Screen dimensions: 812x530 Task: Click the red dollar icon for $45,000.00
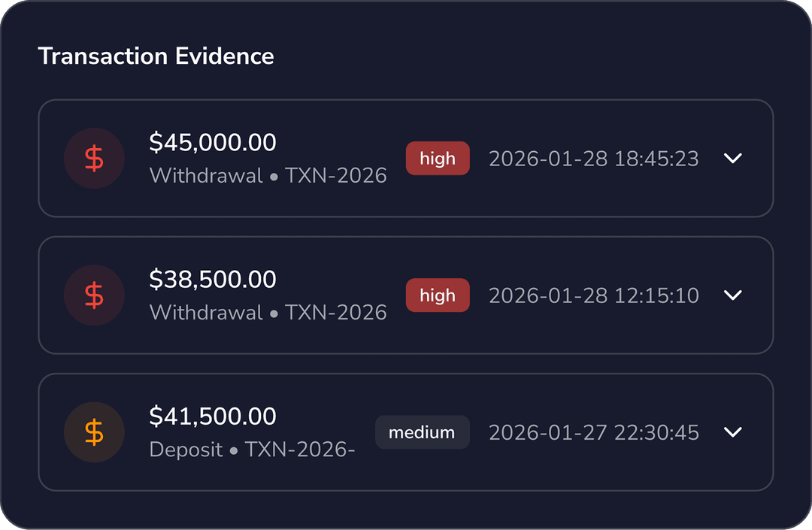click(x=94, y=159)
